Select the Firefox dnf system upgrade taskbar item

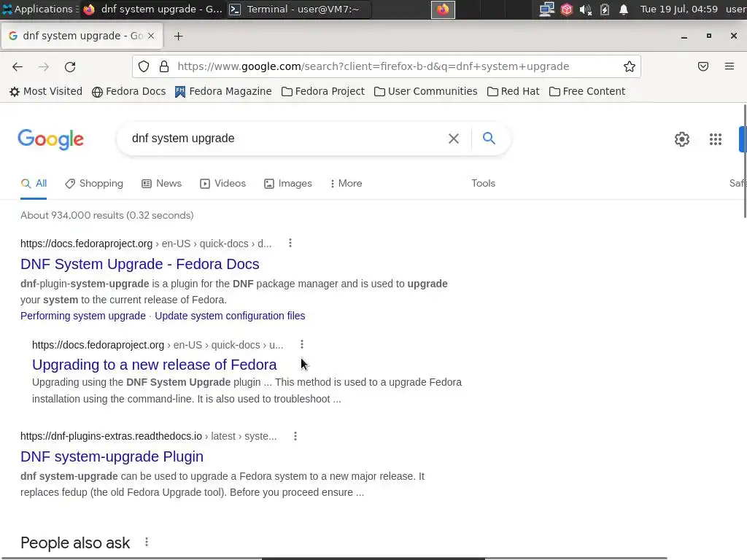point(152,9)
